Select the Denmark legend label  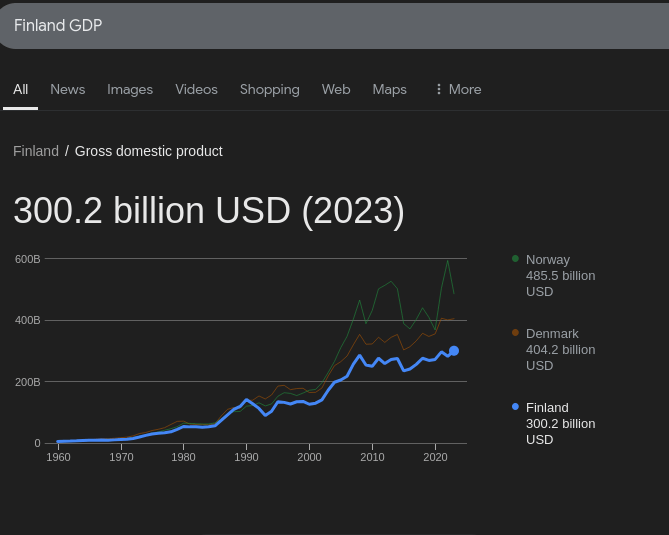pyautogui.click(x=552, y=334)
